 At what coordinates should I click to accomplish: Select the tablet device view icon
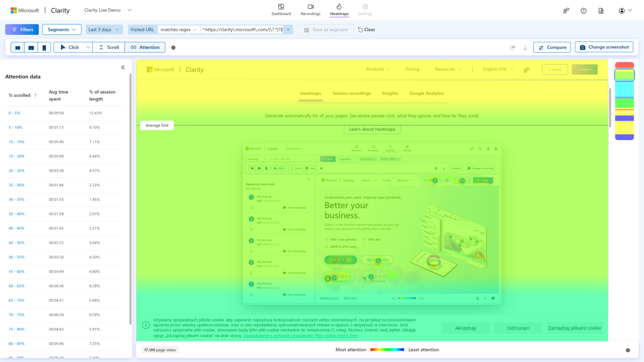click(x=31, y=48)
